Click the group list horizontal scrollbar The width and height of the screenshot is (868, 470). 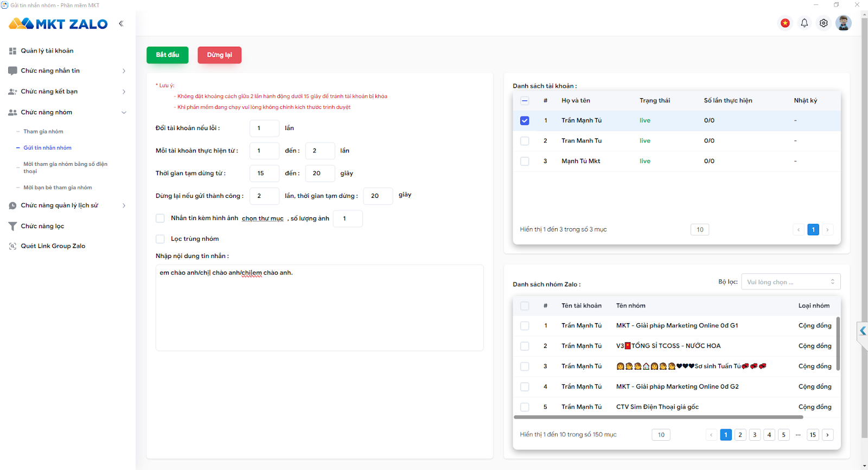click(x=658, y=417)
